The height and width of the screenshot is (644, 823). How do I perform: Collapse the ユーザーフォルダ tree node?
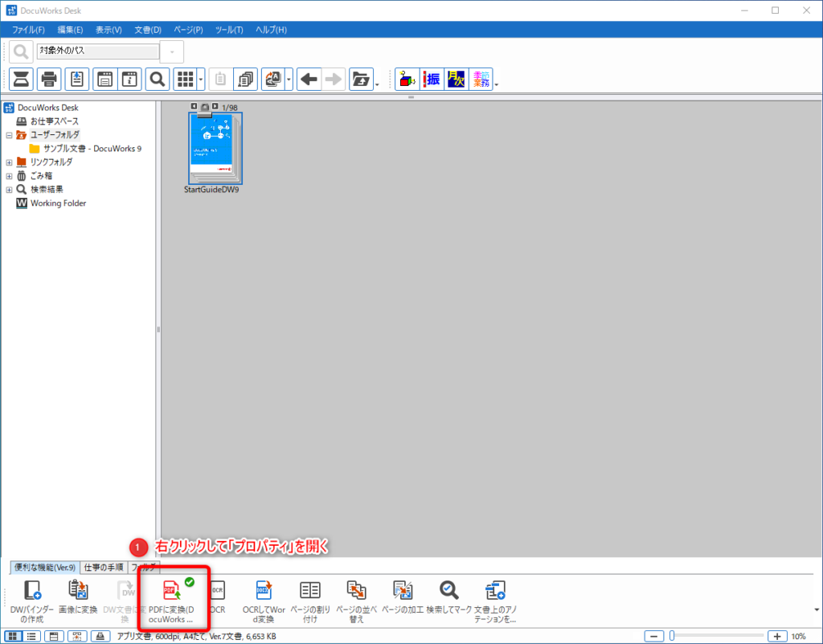9,135
